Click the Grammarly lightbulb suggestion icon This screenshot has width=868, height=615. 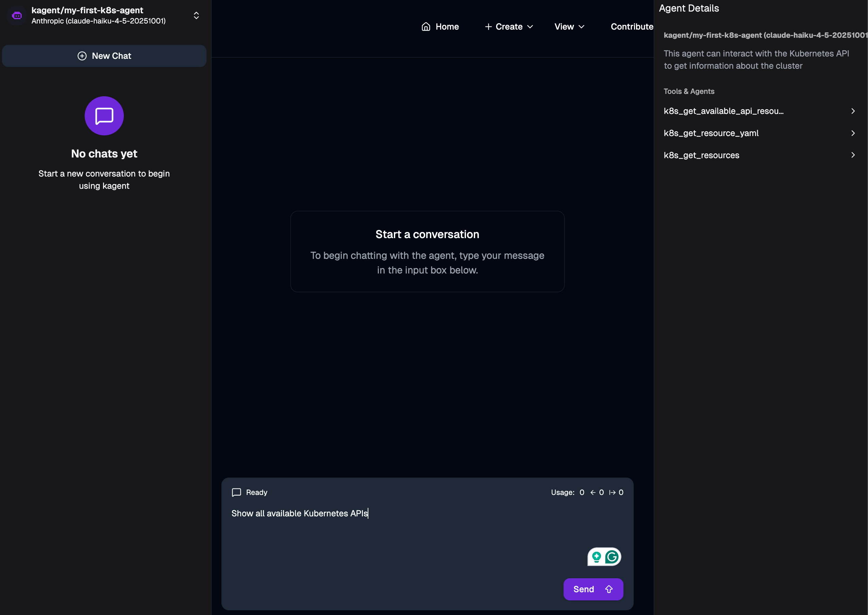coord(597,557)
